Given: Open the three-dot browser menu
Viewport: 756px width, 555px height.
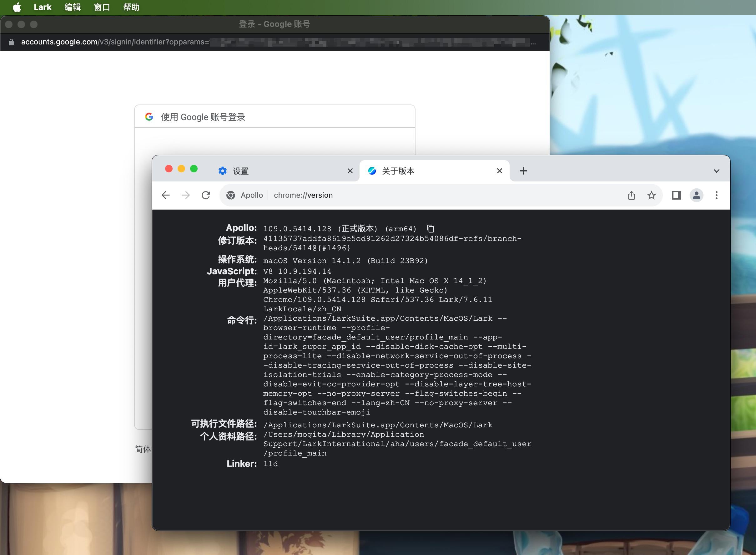Looking at the screenshot, I should pos(716,195).
